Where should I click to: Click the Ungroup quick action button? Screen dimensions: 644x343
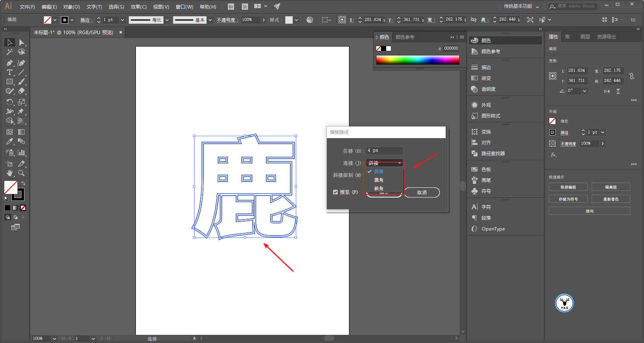pyautogui.click(x=568, y=187)
